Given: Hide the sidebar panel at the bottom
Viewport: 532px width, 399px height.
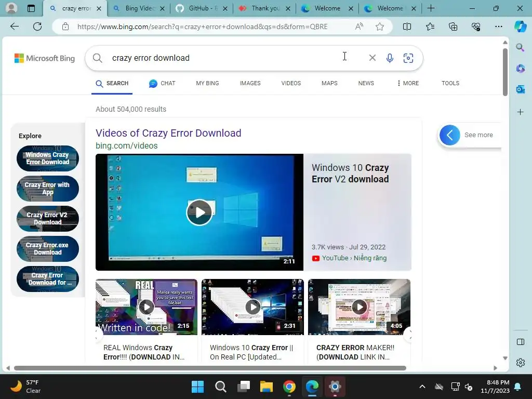Looking at the screenshot, I should coord(520,342).
